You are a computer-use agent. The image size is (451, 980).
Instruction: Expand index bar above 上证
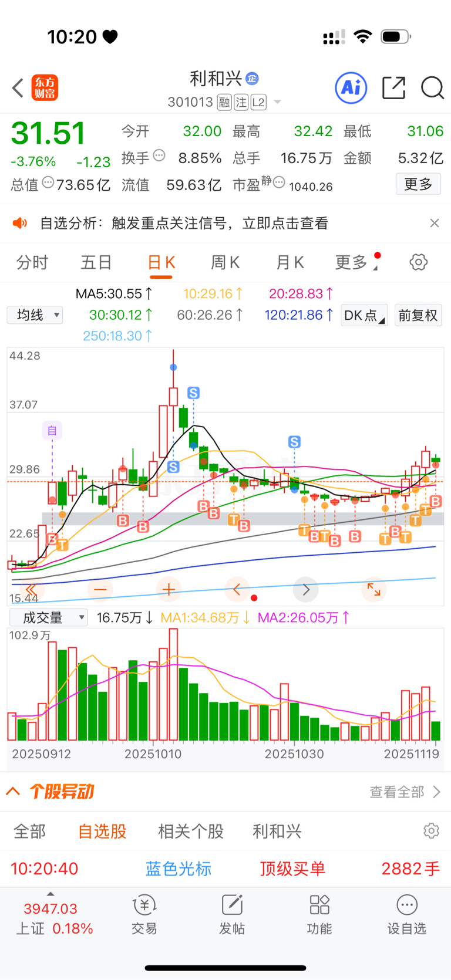[51, 894]
